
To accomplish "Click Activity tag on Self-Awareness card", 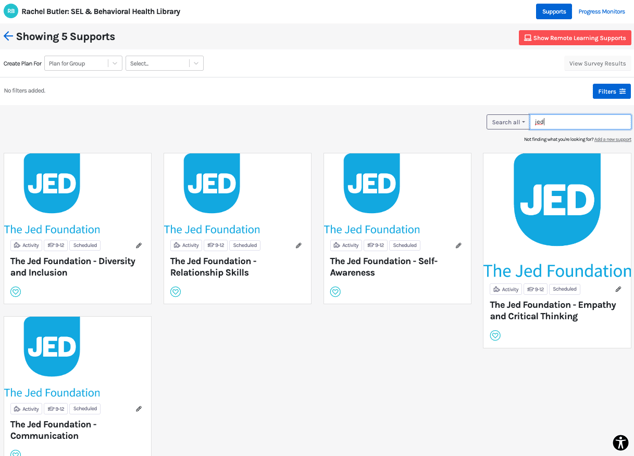I will [346, 245].
